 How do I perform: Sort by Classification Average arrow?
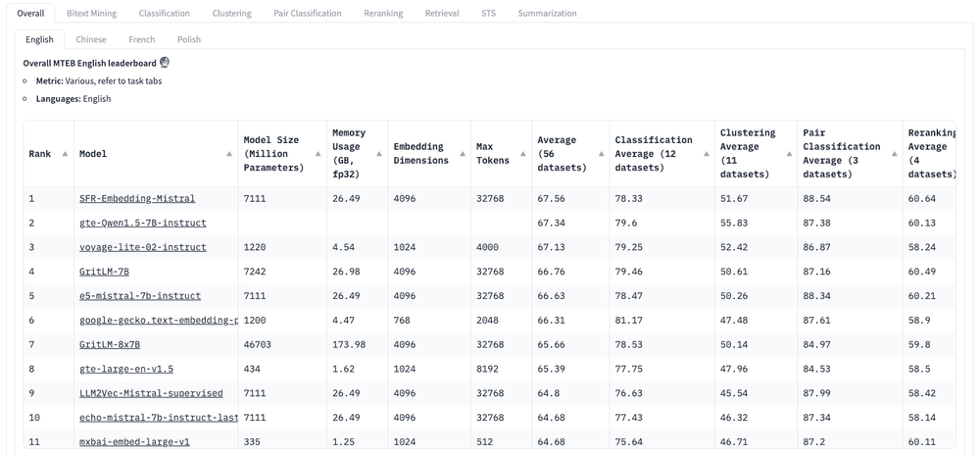pos(706,154)
